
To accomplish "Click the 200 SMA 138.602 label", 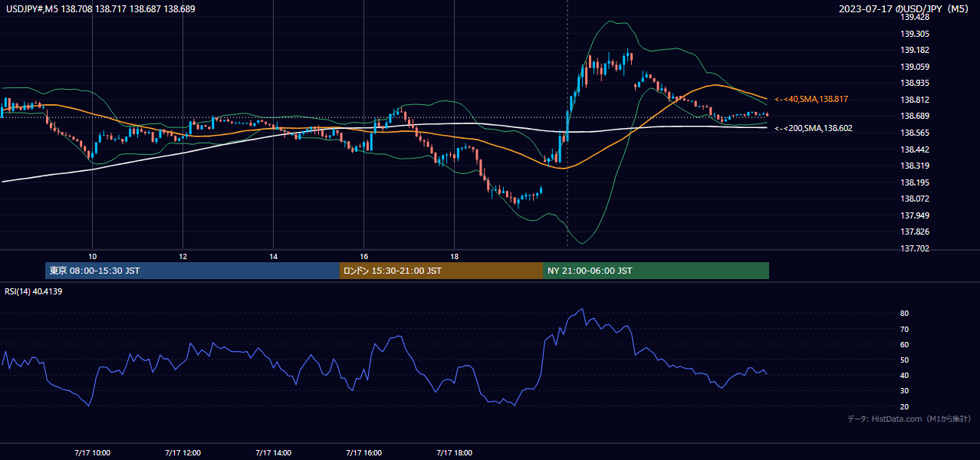I will (813, 129).
